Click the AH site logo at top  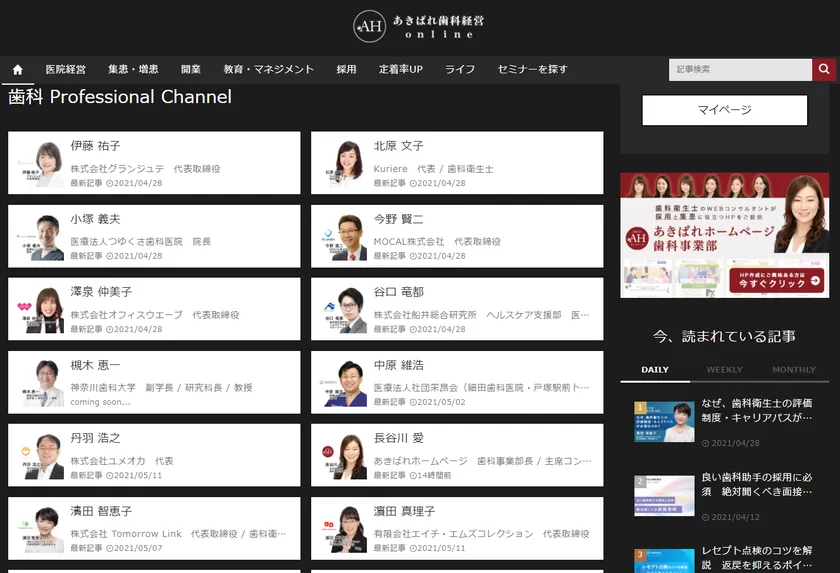pyautogui.click(x=369, y=27)
